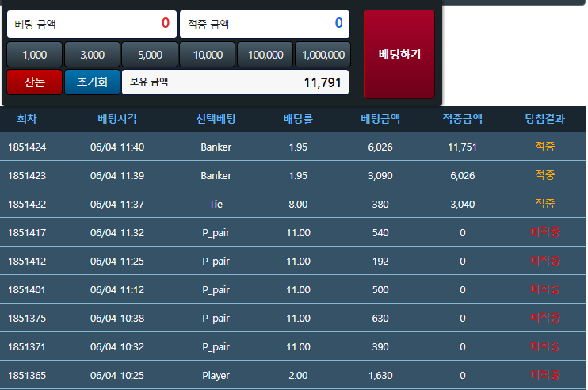Click bet amount 1,630
Viewport: 588px width, 390px height.
pyautogui.click(x=380, y=375)
